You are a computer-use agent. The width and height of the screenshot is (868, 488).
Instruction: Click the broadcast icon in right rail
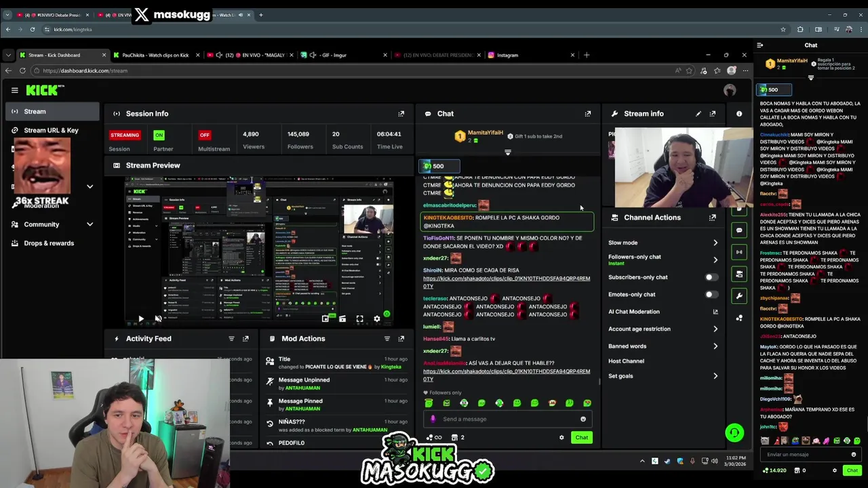(739, 252)
